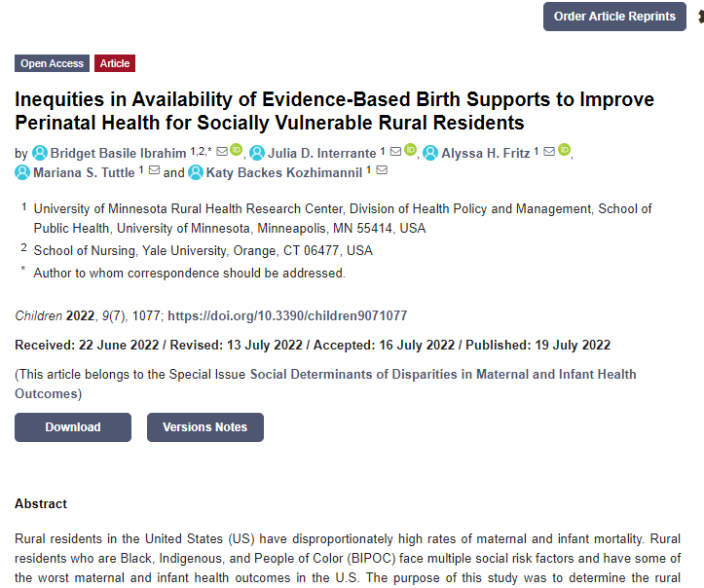Email Mariana S. Tuttle via envelope icon
Viewport: 704px width, 588px height.
[154, 170]
